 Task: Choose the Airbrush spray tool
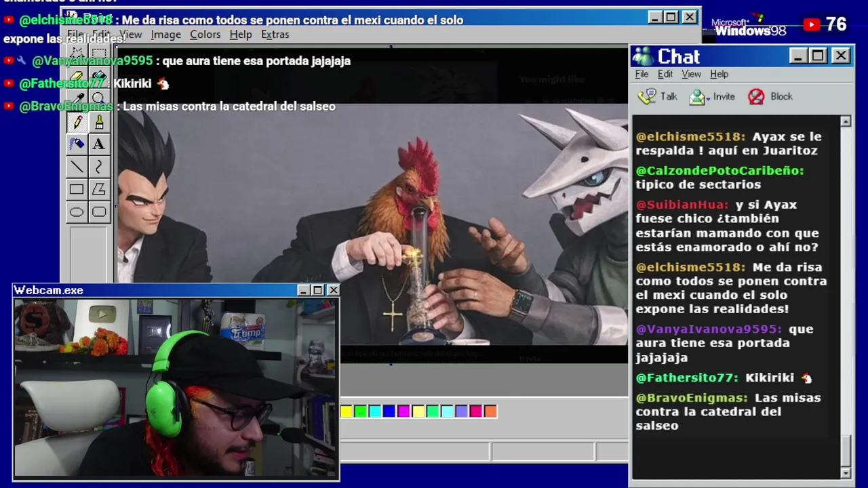tap(77, 144)
